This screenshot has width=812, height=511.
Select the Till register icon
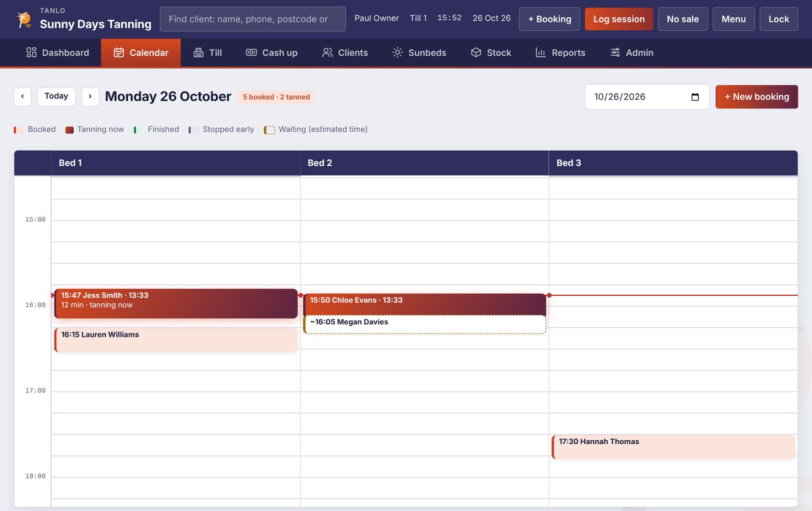[x=198, y=52]
